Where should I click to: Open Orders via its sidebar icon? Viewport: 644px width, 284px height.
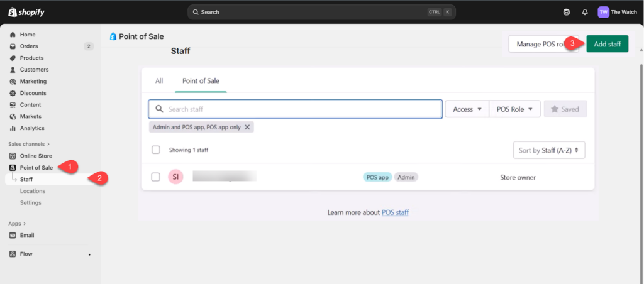(x=13, y=46)
